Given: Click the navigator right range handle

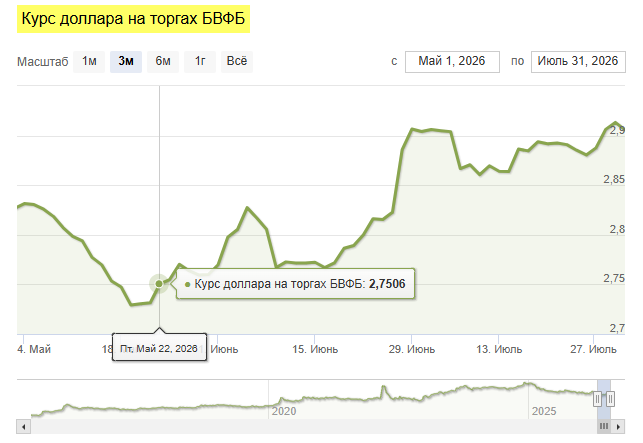Looking at the screenshot, I should (610, 399).
